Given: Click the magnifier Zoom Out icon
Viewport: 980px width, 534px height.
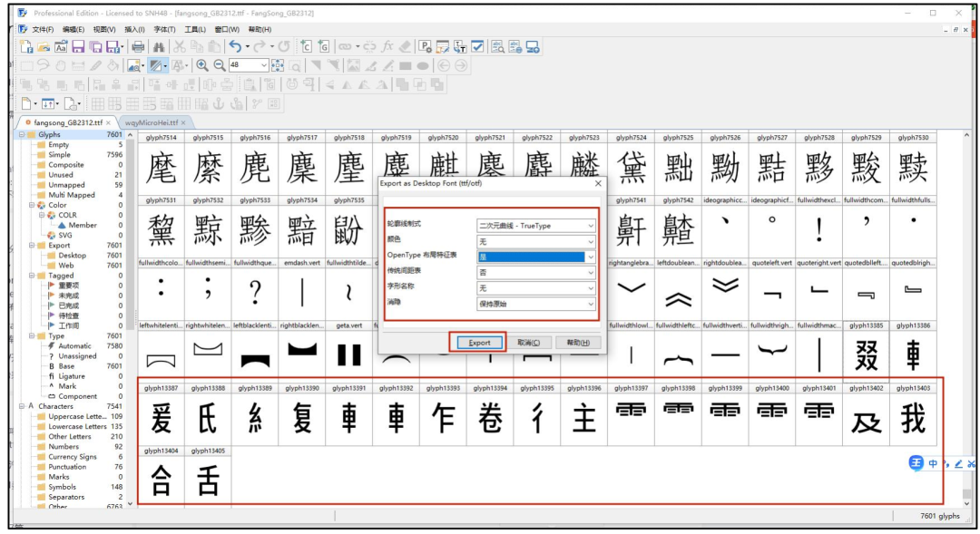Looking at the screenshot, I should (x=220, y=65).
